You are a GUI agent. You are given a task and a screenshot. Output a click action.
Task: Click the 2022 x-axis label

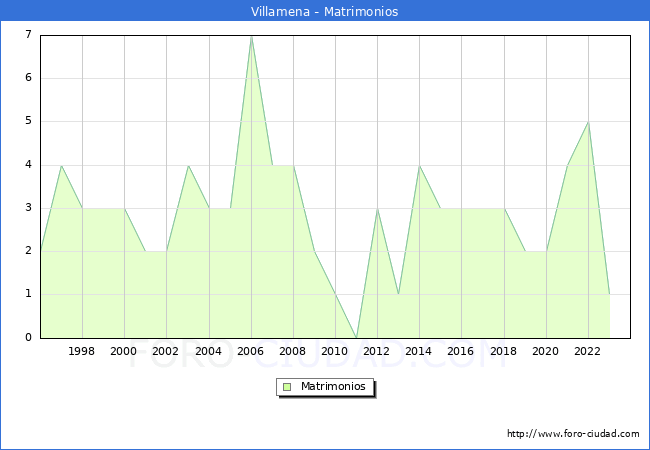tap(587, 351)
